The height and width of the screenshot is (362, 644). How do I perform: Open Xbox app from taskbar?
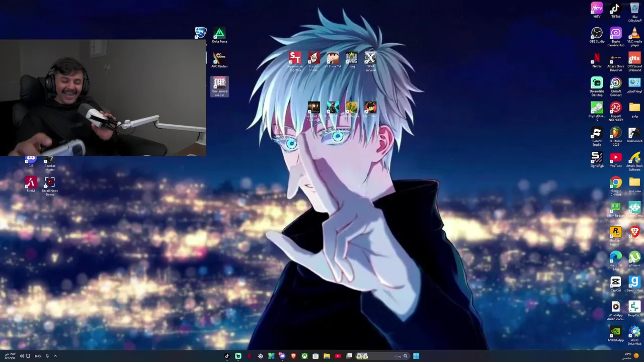(x=304, y=356)
